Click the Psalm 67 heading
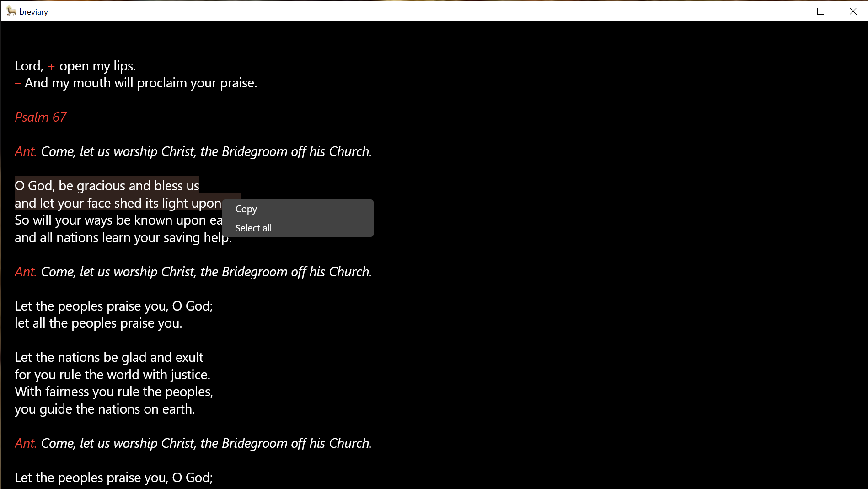Image resolution: width=868 pixels, height=489 pixels. pyautogui.click(x=40, y=117)
